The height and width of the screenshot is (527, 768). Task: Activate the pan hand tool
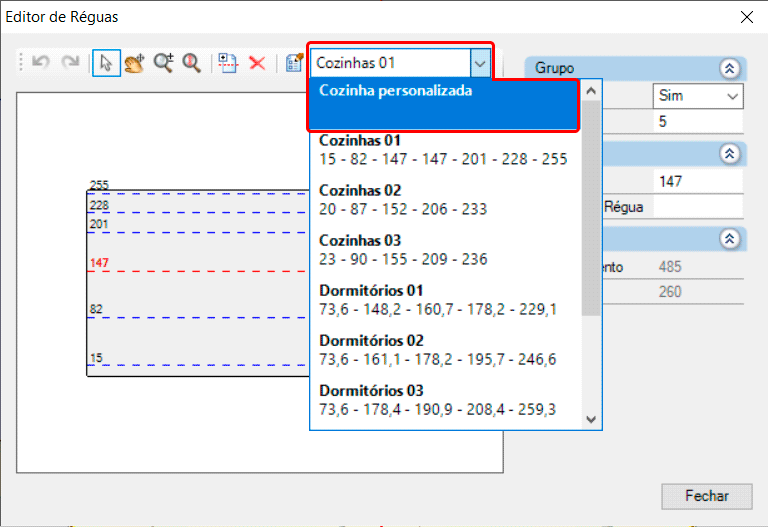pos(134,63)
